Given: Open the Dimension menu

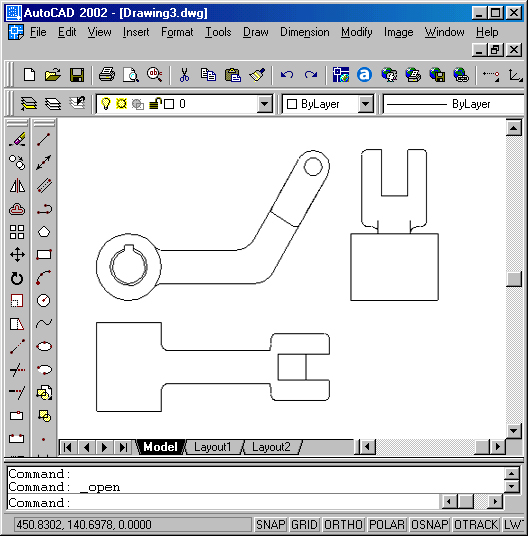Looking at the screenshot, I should pos(304,32).
